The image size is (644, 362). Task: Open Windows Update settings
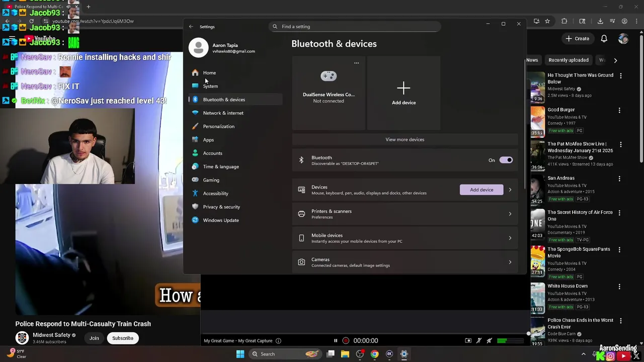(x=221, y=220)
